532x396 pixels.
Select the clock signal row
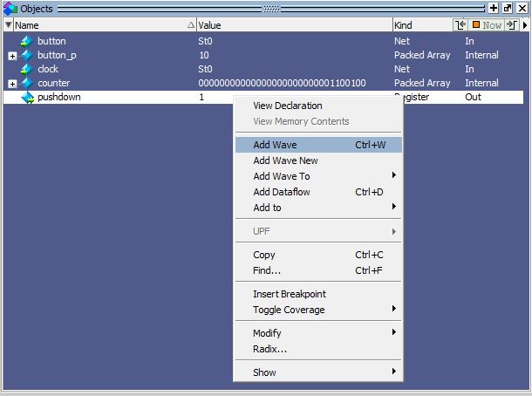(263, 69)
